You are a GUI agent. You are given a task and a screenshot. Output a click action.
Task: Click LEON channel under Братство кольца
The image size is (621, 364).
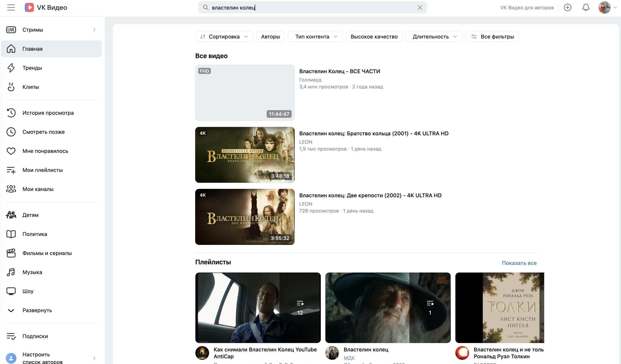click(x=306, y=142)
